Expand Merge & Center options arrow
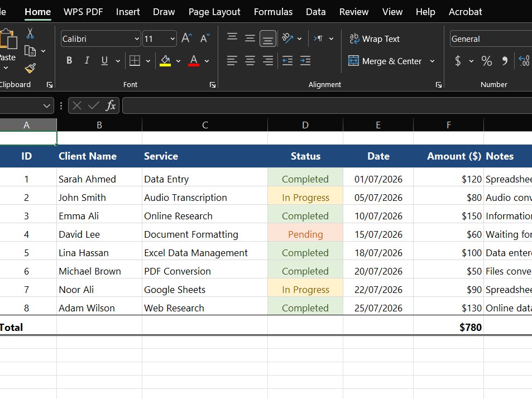 432,61
